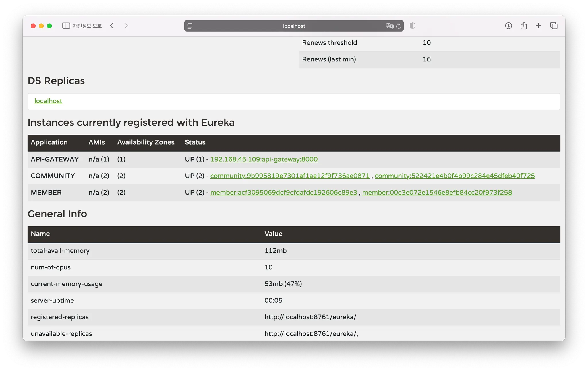Click the API-GATEWAY application cell
588x371 pixels.
pyautogui.click(x=55, y=159)
